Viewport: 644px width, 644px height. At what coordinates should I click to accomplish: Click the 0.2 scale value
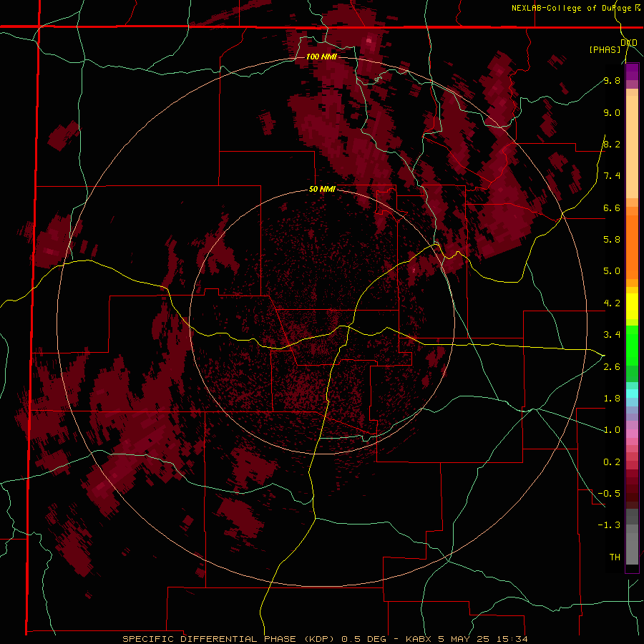click(612, 462)
